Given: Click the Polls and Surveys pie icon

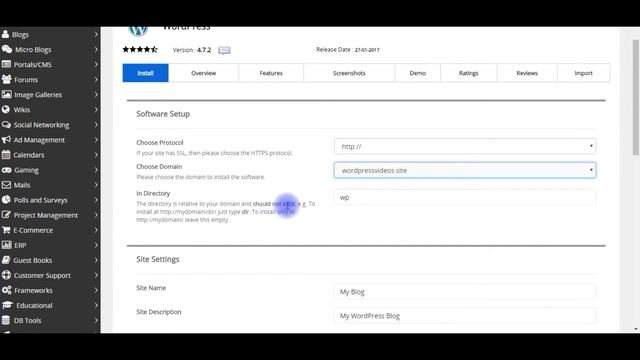Looking at the screenshot, I should (6, 200).
